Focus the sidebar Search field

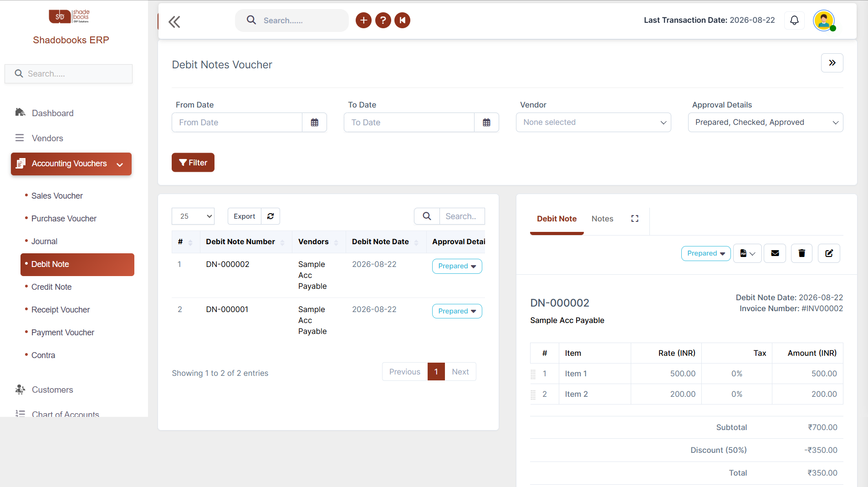point(68,74)
